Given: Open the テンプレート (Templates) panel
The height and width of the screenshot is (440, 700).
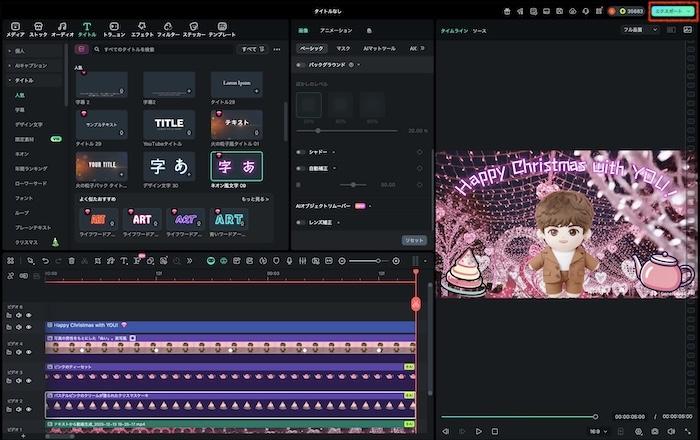Looking at the screenshot, I should [222, 29].
